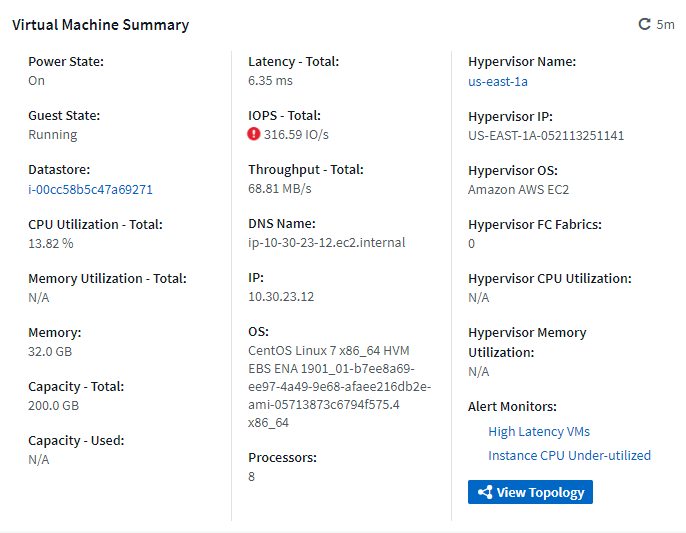Screen dimensions: 686x533
Task: Open the View Topology button
Action: click(x=530, y=492)
